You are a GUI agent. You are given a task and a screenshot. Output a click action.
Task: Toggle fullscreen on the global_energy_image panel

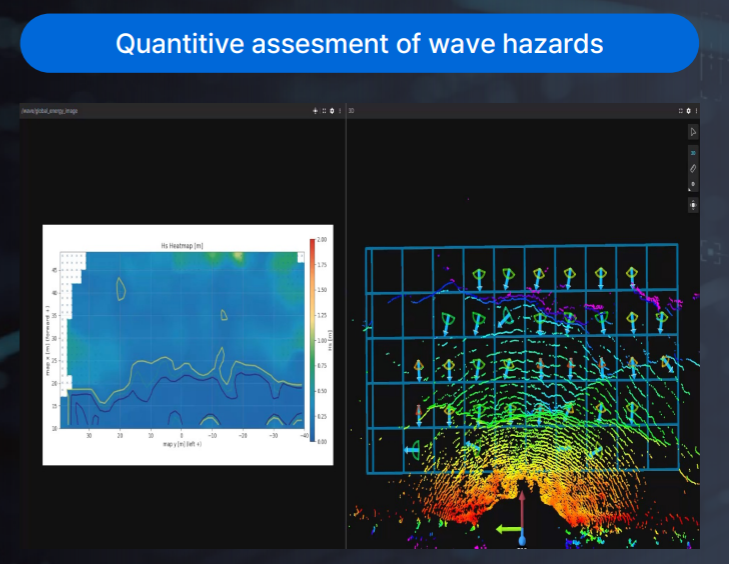coord(324,111)
